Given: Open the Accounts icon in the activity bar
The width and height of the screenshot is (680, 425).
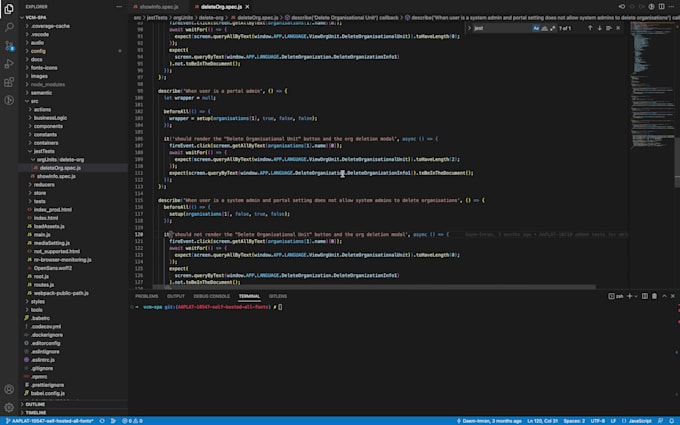Looking at the screenshot, I should [x=9, y=389].
